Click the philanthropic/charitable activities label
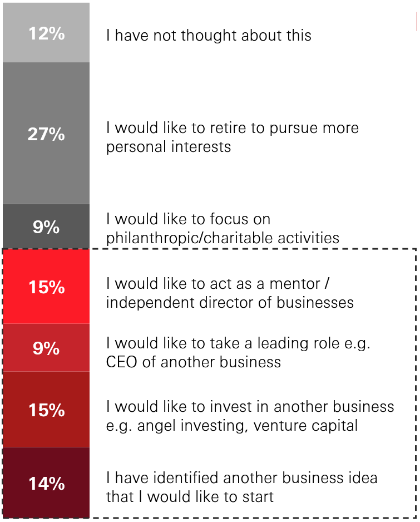Viewport: 420px width, 522px height. [x=223, y=228]
